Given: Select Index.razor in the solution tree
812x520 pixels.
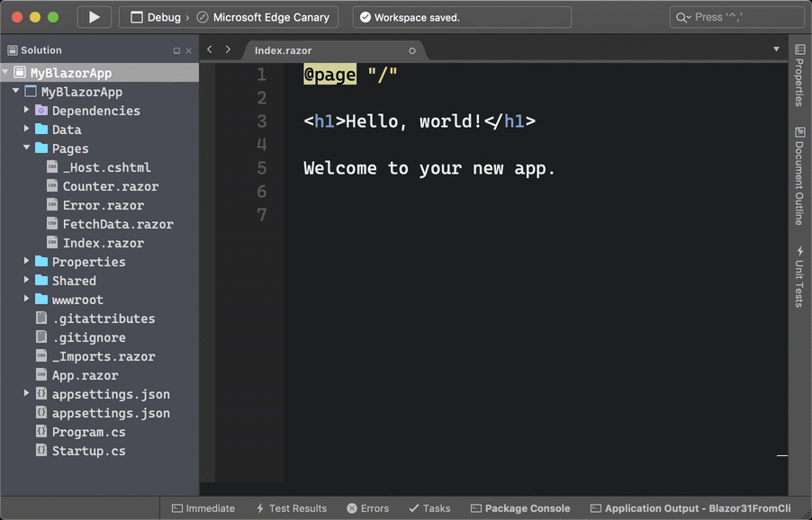Looking at the screenshot, I should (104, 243).
